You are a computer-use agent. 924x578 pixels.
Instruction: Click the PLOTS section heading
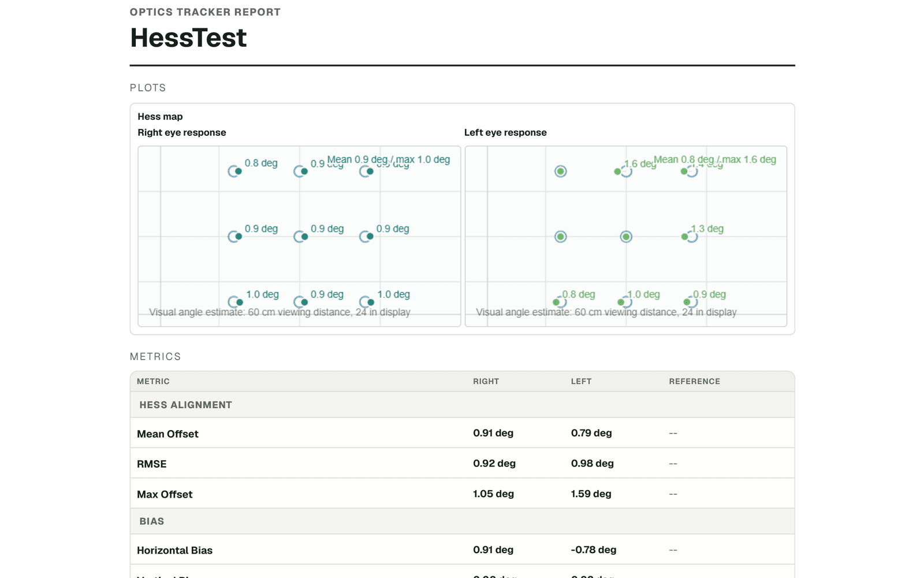pyautogui.click(x=148, y=88)
